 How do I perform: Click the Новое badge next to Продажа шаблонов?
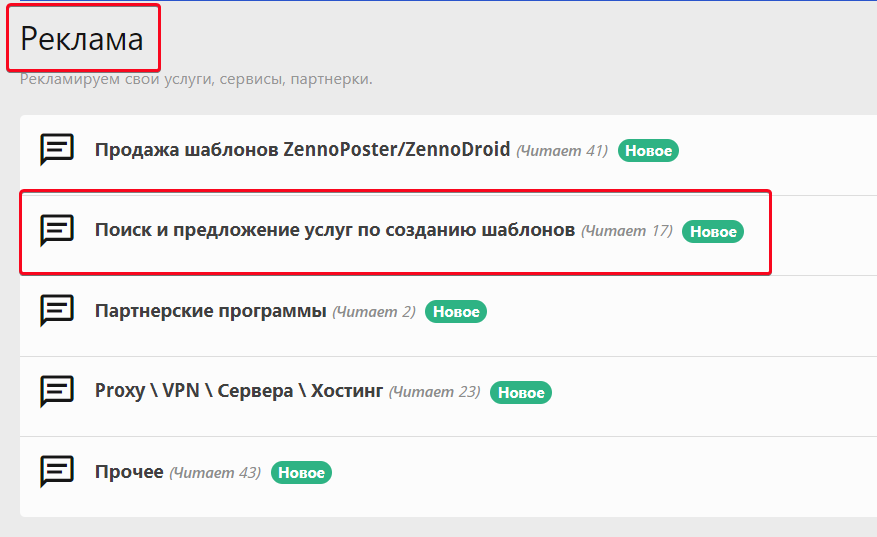click(648, 151)
